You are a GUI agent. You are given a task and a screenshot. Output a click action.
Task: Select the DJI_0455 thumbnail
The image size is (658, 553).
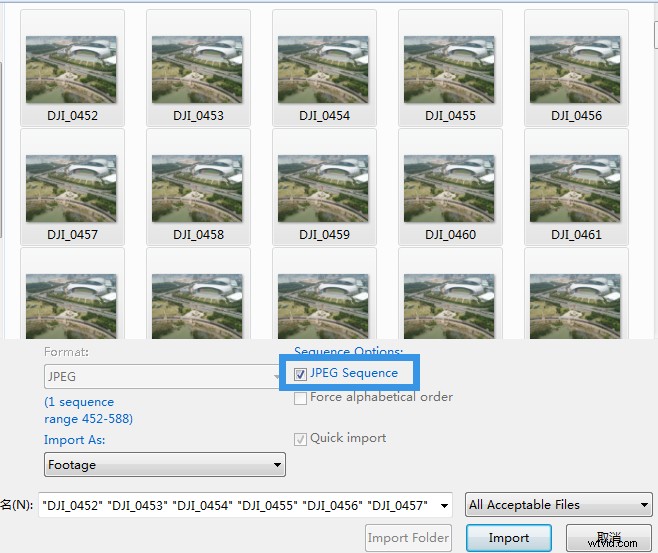(449, 69)
